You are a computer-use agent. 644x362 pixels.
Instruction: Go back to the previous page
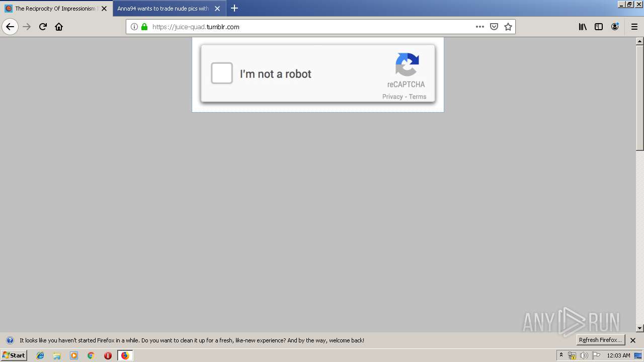10,27
